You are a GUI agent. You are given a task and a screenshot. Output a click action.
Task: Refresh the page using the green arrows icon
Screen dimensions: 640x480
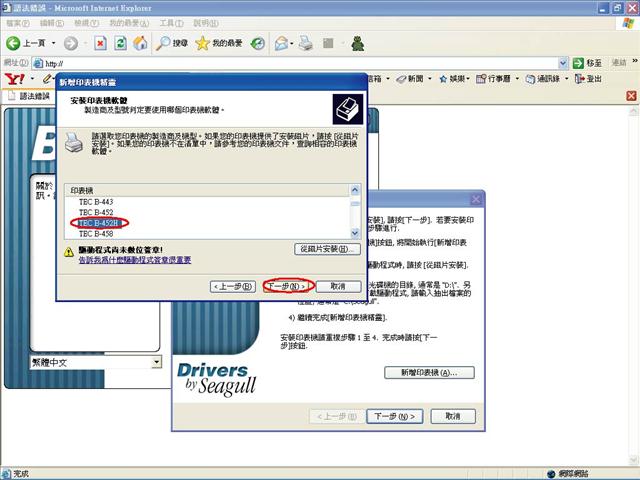(x=120, y=43)
